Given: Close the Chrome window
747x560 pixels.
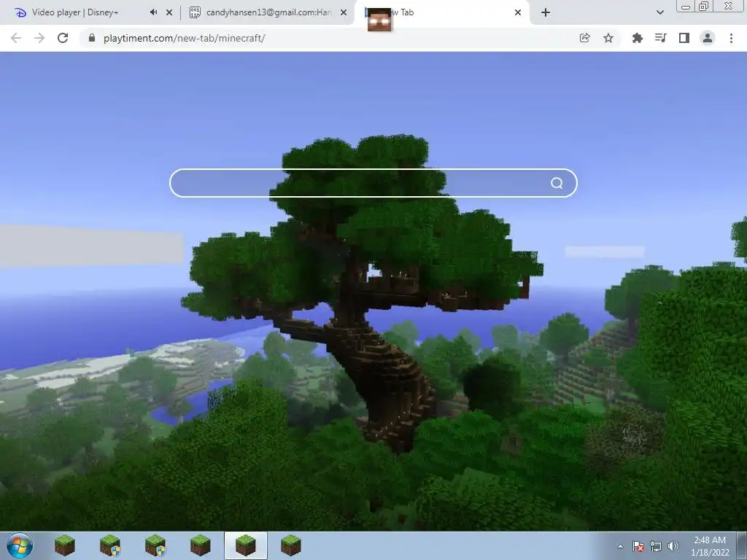Looking at the screenshot, I should click(729, 6).
